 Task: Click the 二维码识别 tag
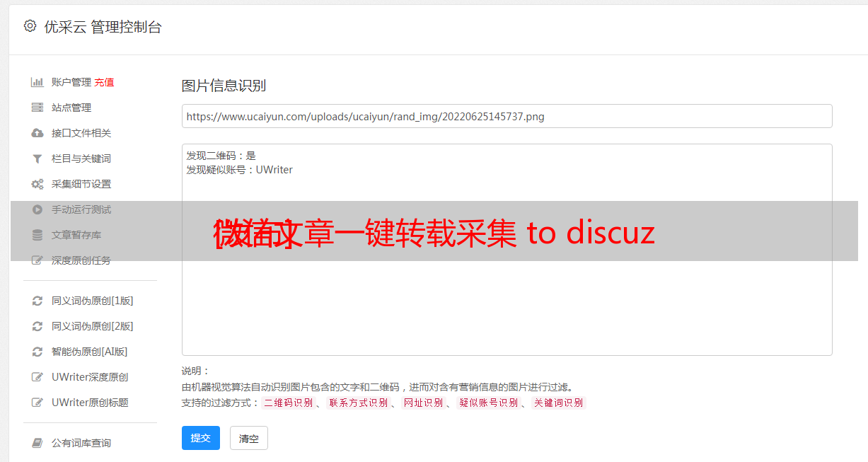(288, 403)
